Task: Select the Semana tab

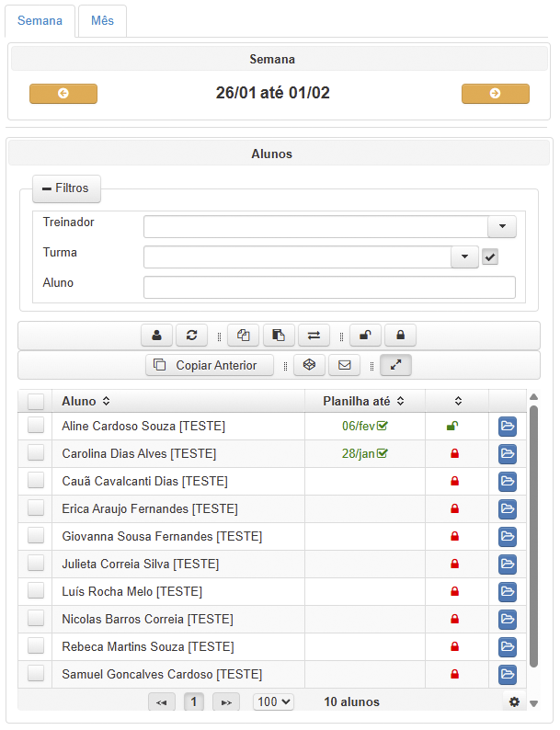Action: [40, 20]
